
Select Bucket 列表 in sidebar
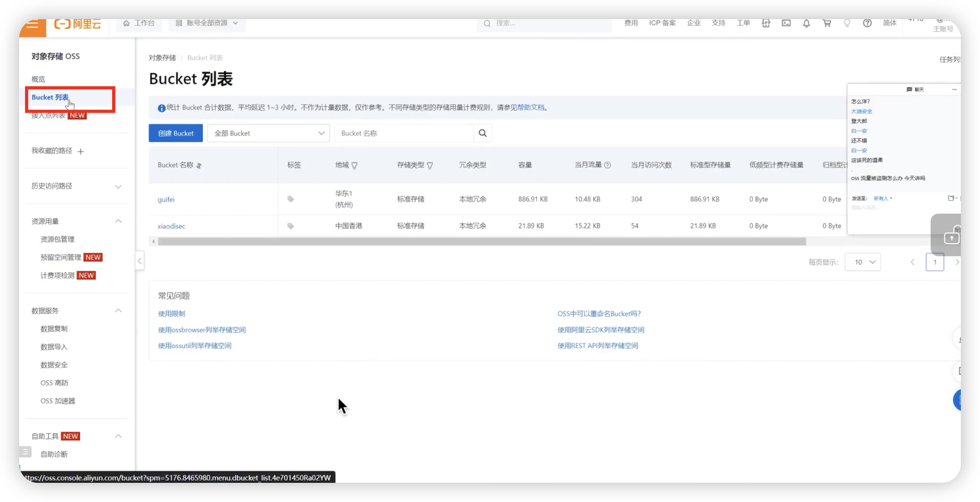coord(50,97)
